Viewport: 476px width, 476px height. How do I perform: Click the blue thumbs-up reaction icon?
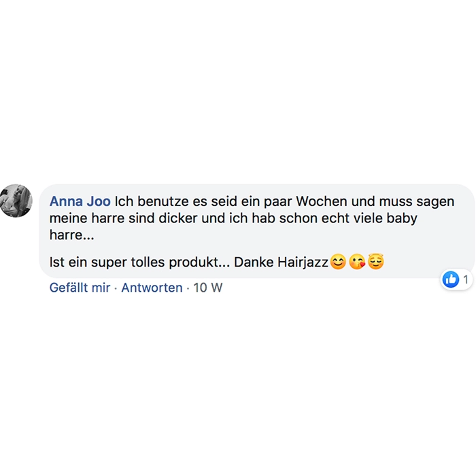point(451,279)
